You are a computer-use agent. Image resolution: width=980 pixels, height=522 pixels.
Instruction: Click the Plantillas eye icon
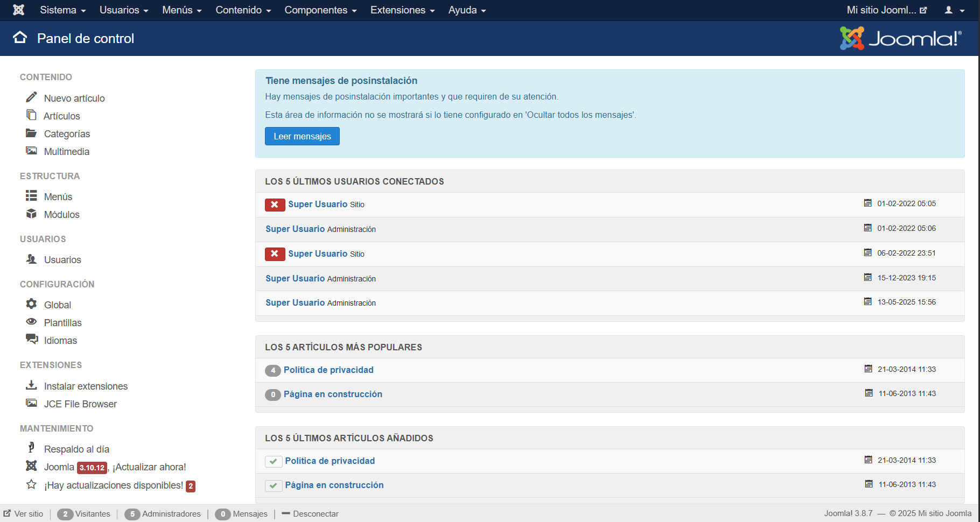[x=31, y=322]
